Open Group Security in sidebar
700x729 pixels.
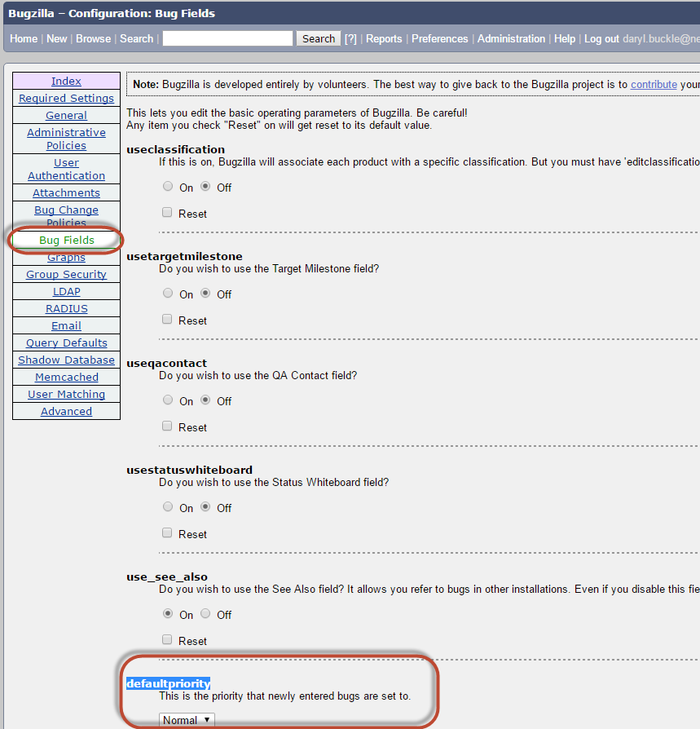tap(67, 274)
